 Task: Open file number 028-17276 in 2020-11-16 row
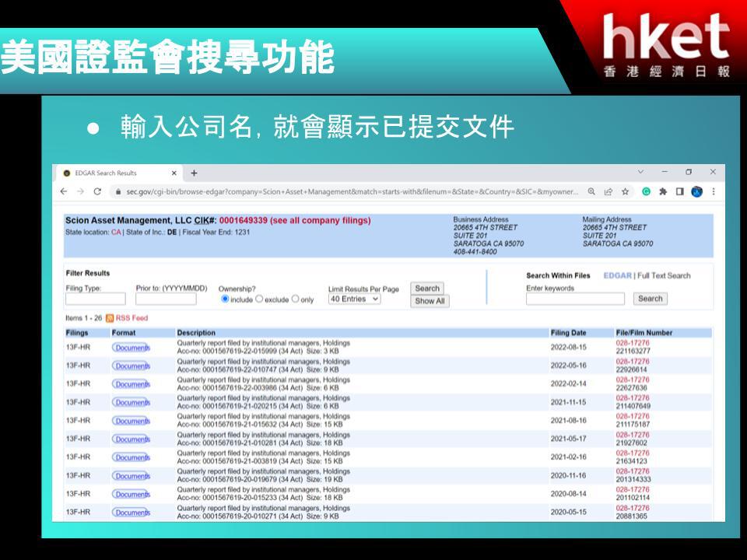[633, 471]
